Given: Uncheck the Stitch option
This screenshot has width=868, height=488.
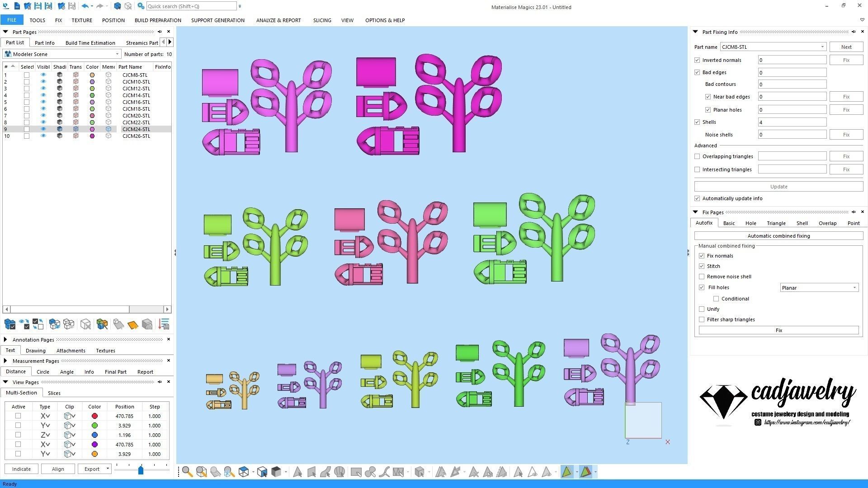Looking at the screenshot, I should (x=702, y=266).
